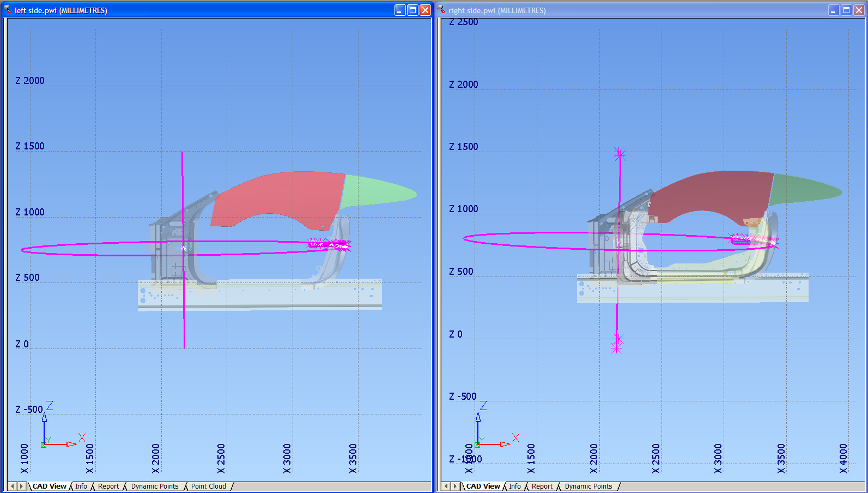Open Dynamic Points tab in the right window
Image resolution: width=868 pixels, height=493 pixels.
pos(588,486)
